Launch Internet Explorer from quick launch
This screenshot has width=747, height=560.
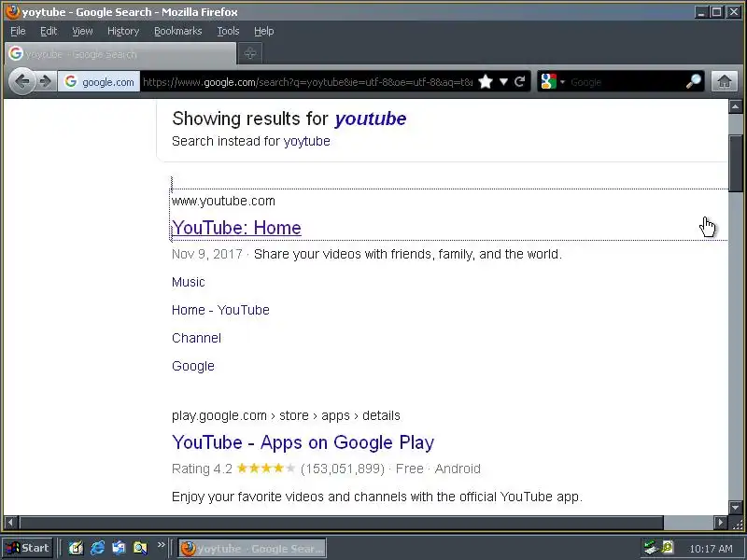(x=98, y=548)
